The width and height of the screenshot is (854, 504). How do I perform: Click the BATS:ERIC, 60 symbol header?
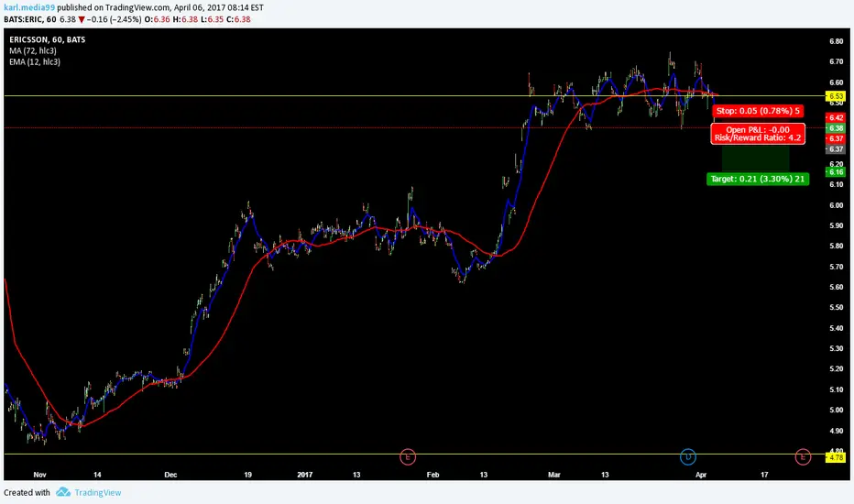[x=30, y=19]
